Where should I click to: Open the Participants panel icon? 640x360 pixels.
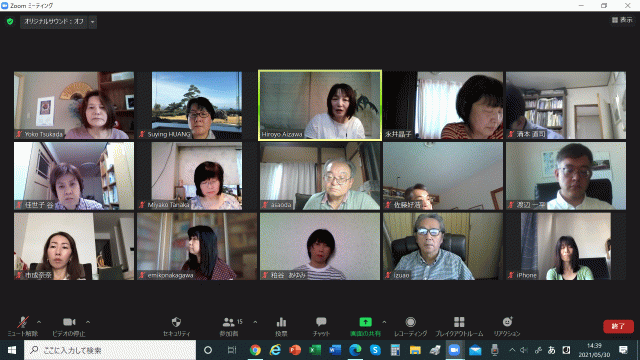click(229, 322)
